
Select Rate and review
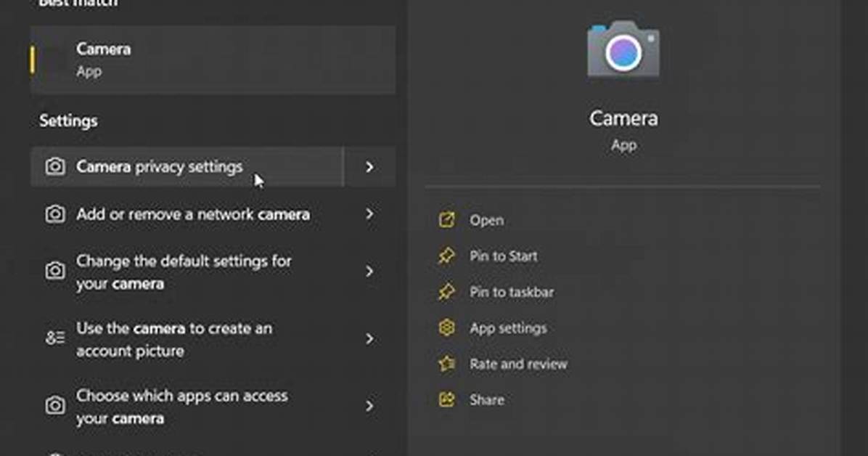click(x=518, y=364)
